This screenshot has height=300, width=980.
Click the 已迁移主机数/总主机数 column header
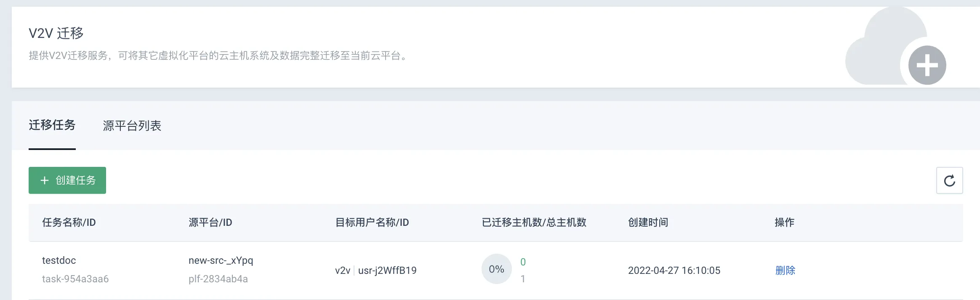[534, 222]
